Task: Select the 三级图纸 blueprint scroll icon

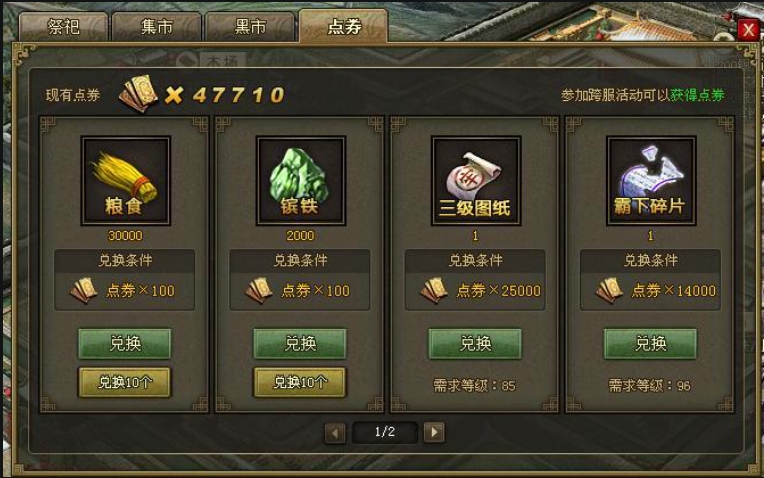Action: pyautogui.click(x=476, y=181)
